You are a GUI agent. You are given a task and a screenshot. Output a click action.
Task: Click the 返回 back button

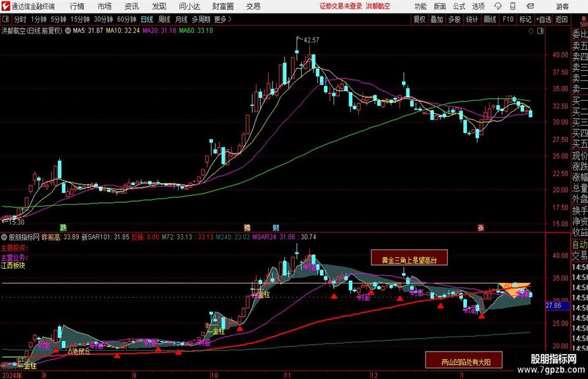561,19
